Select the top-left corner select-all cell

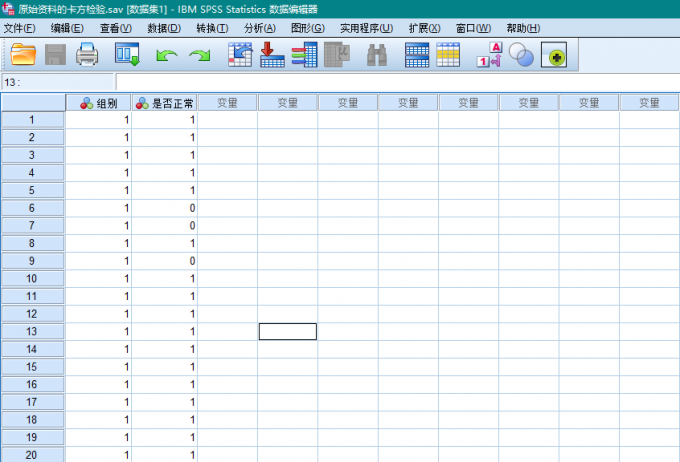[33, 103]
